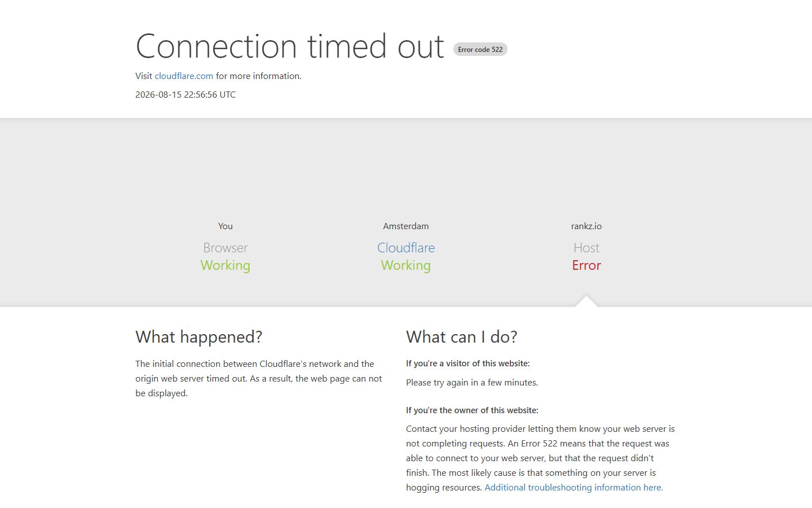Click the Browser label under You
Viewport: 812px width, 508px height.
click(x=226, y=248)
